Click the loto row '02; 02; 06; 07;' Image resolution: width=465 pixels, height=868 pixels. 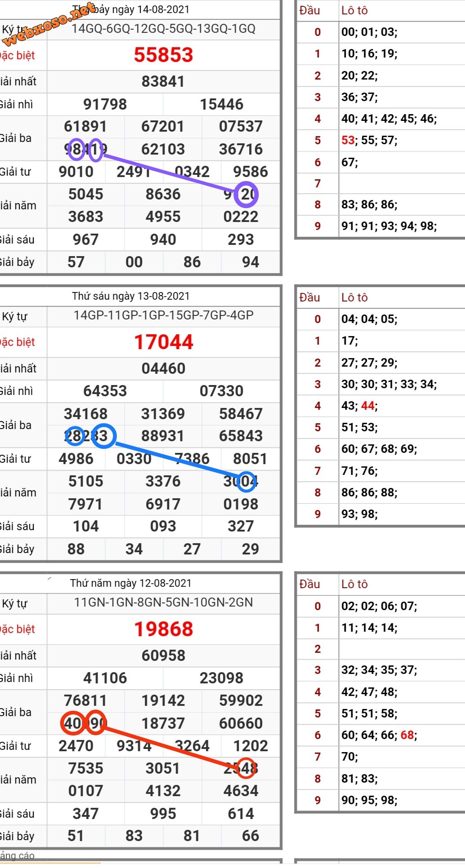379,606
